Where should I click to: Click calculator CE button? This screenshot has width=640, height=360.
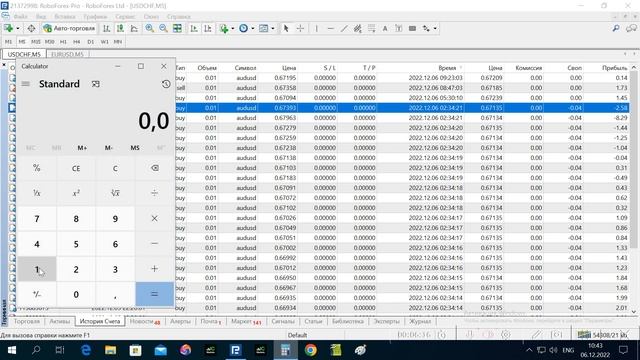(76, 168)
